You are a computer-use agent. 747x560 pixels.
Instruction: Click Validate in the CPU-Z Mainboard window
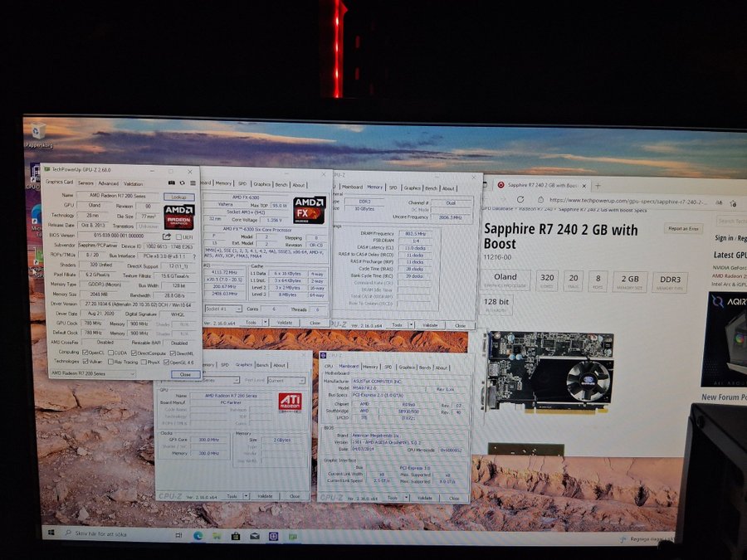424,498
